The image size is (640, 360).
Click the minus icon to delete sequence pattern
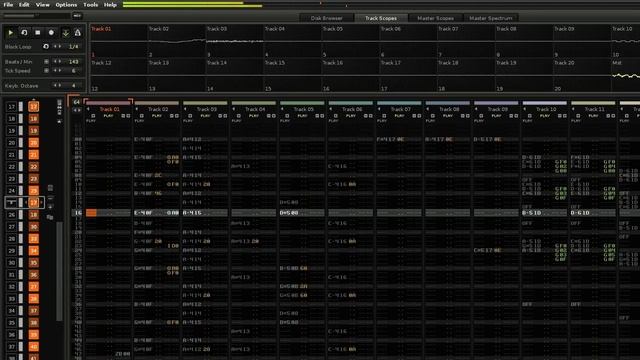(50, 198)
